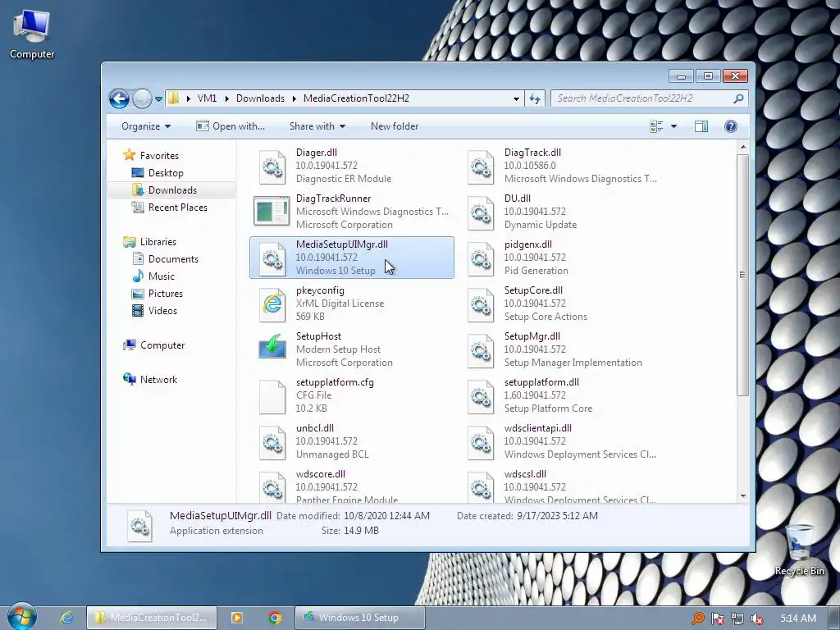Image resolution: width=840 pixels, height=630 pixels.
Task: Select Downloads in the navigation pane
Action: pyautogui.click(x=172, y=190)
